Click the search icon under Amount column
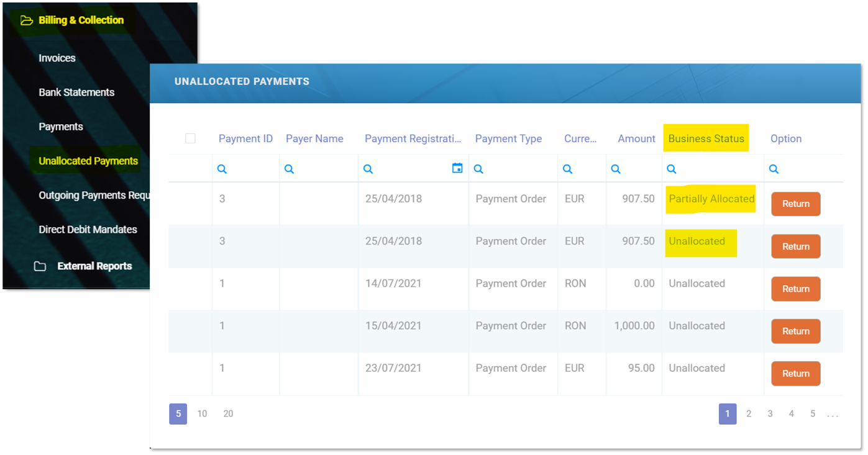 point(616,169)
